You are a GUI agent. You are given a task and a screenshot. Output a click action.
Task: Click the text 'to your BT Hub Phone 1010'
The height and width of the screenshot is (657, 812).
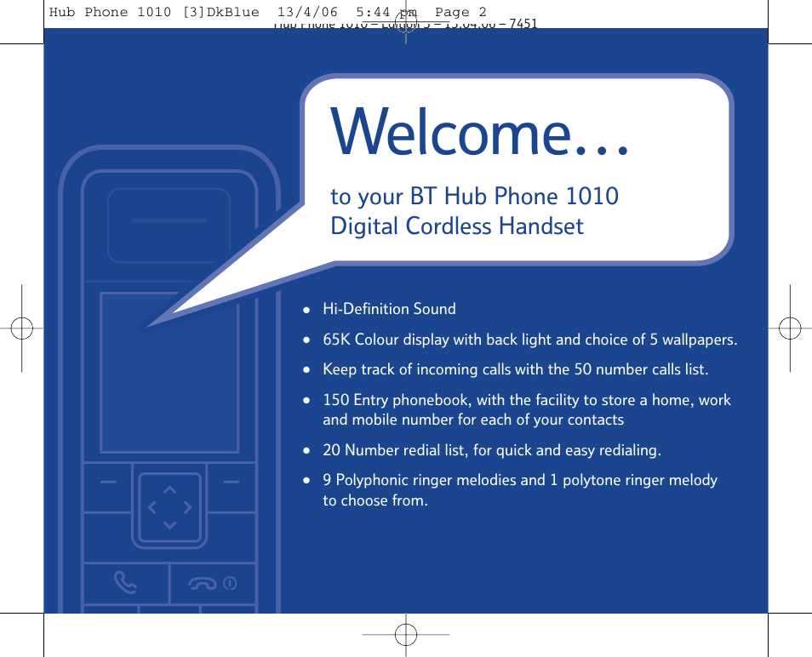coord(474,197)
